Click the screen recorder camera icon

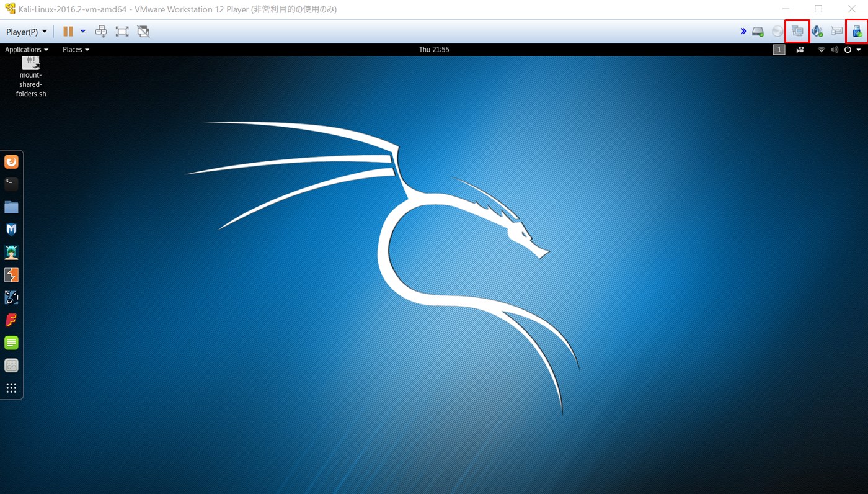click(801, 50)
